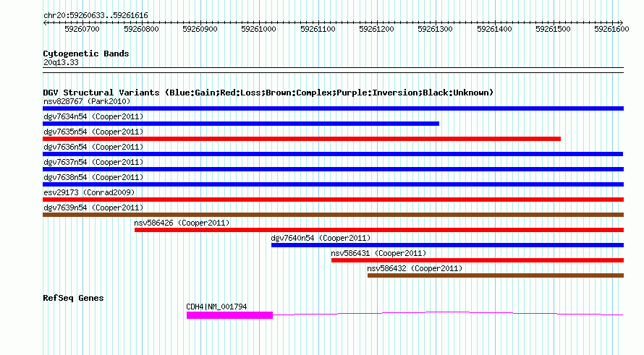
Task: Click the dgv7634n54 (Cooper2011) label
Action: [x=93, y=116]
